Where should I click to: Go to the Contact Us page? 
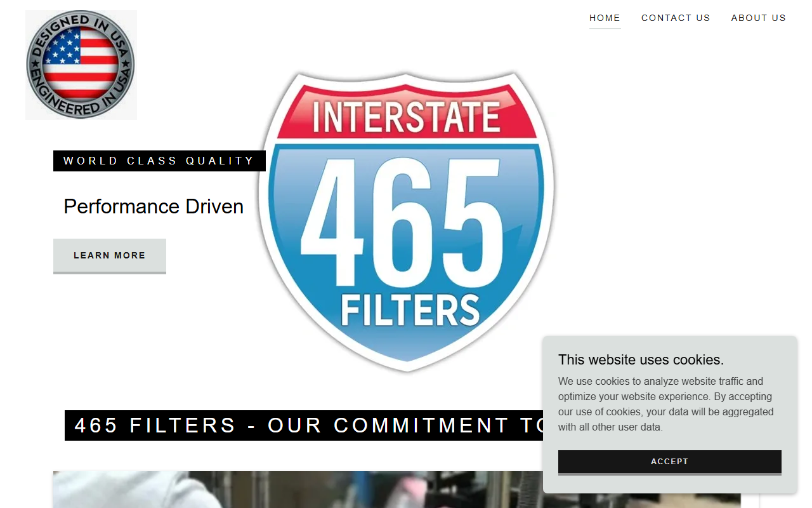coord(676,18)
